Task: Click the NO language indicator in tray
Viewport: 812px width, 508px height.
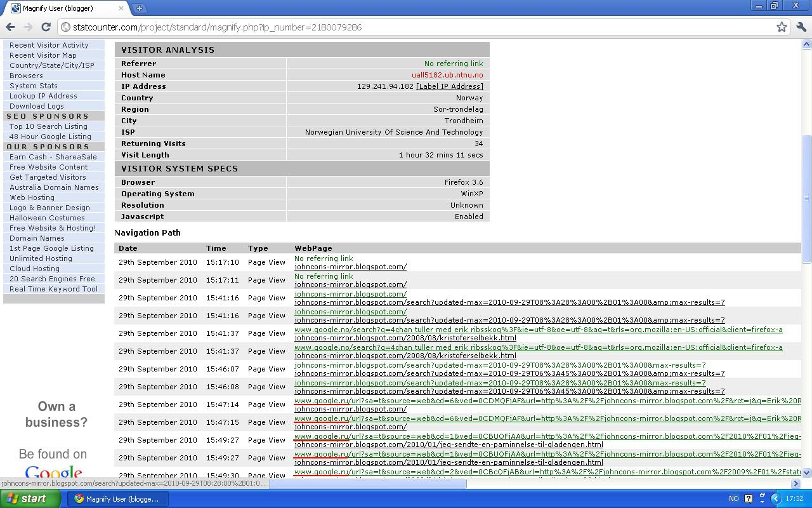Action: click(x=733, y=498)
